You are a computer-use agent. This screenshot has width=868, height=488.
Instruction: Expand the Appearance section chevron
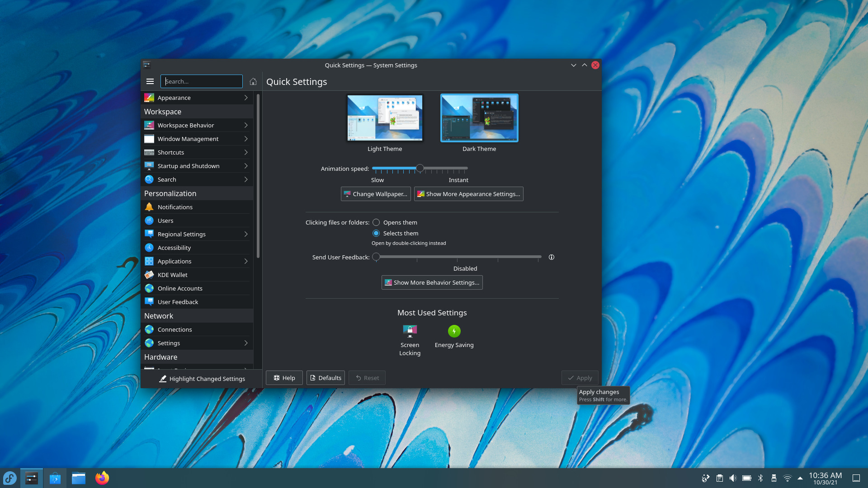[246, 98]
